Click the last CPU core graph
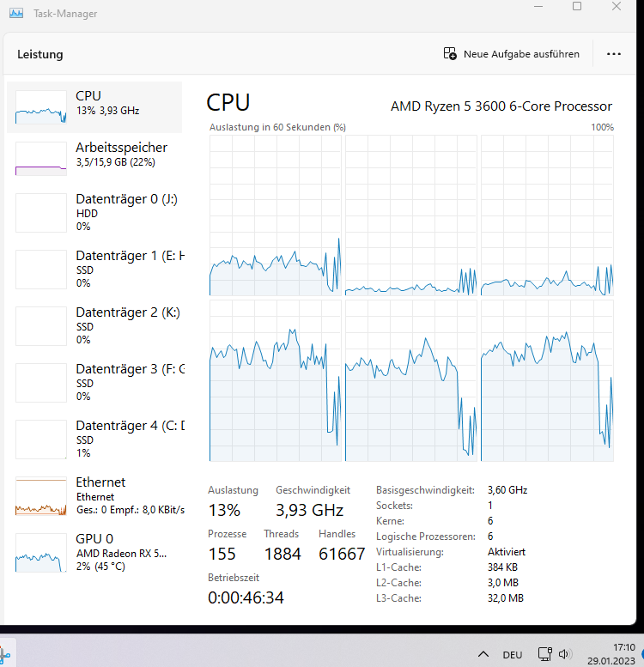The image size is (644, 667). click(547, 380)
